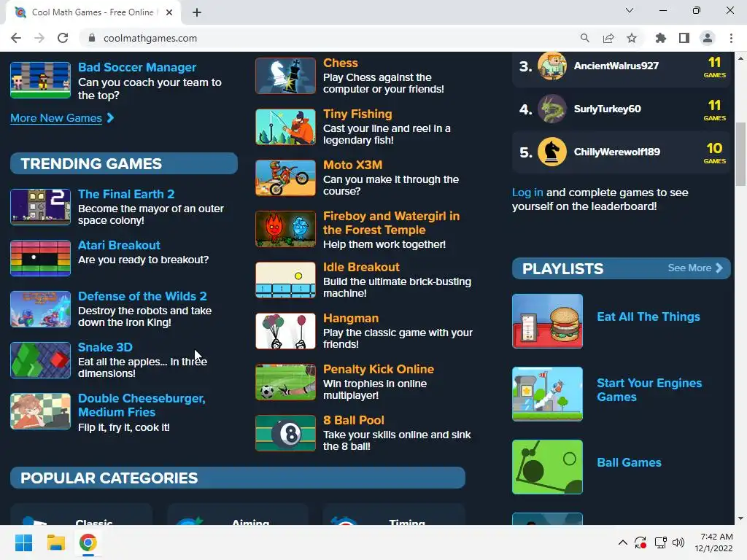Open the Moto X3M title link

(x=353, y=165)
